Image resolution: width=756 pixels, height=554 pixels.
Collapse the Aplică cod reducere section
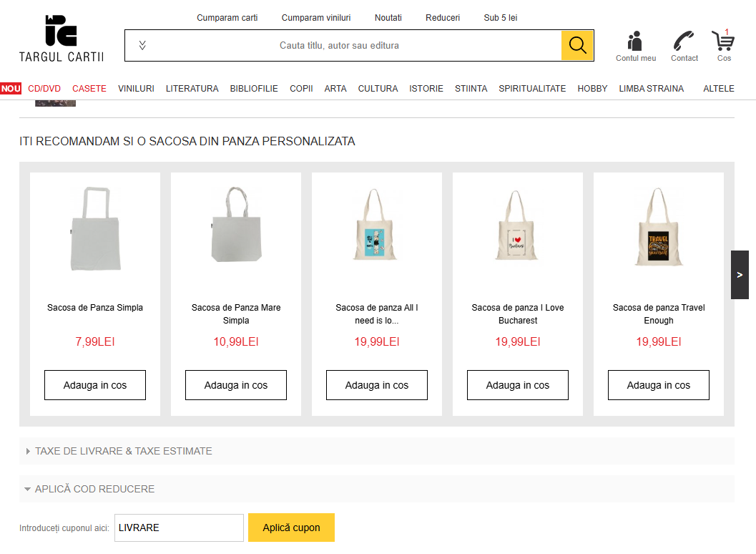[x=94, y=489]
